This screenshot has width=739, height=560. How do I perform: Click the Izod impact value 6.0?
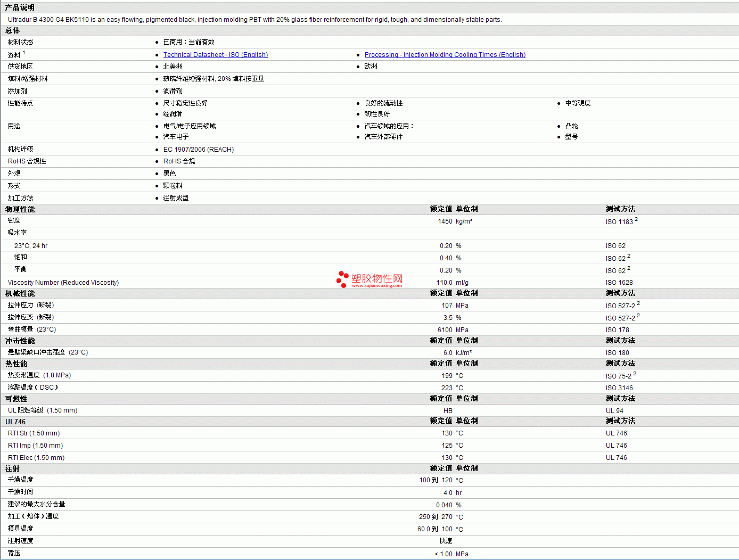pyautogui.click(x=448, y=353)
